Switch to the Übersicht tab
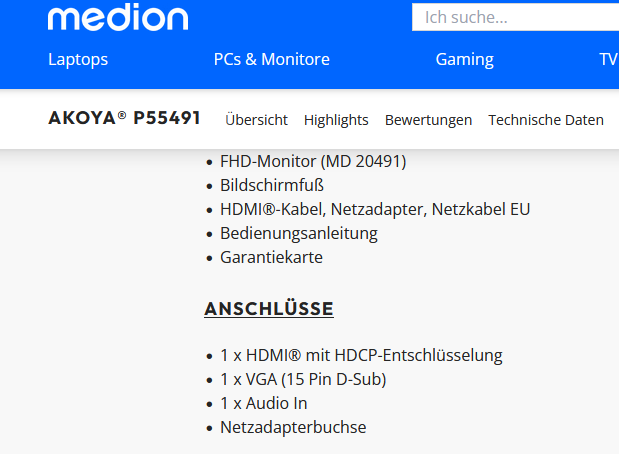The width and height of the screenshot is (619, 454). [x=256, y=120]
